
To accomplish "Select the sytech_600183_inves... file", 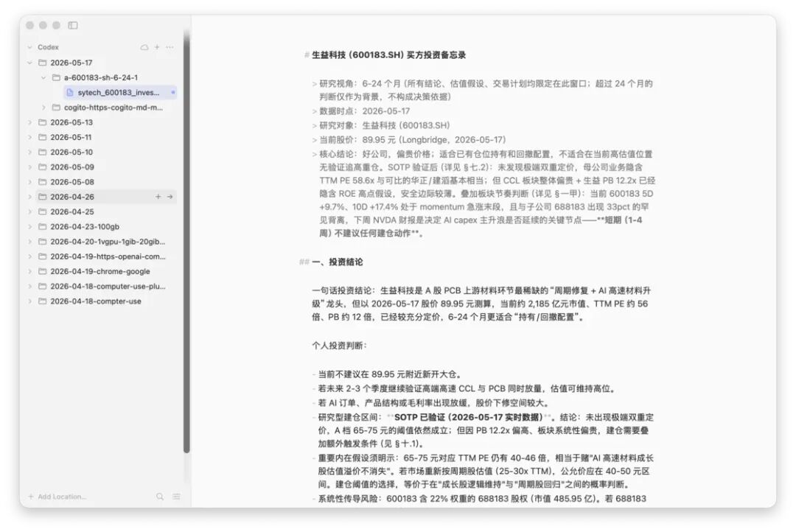I will (120, 92).
